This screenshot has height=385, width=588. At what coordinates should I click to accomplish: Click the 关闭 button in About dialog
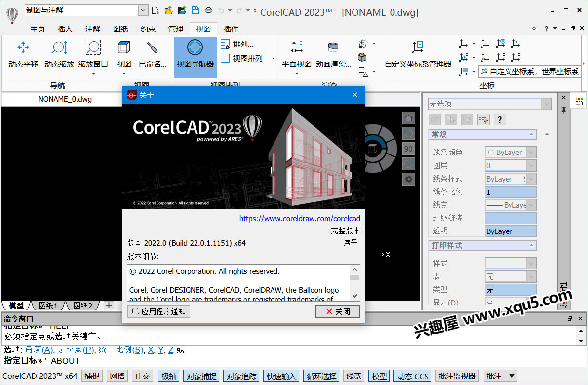pos(338,311)
